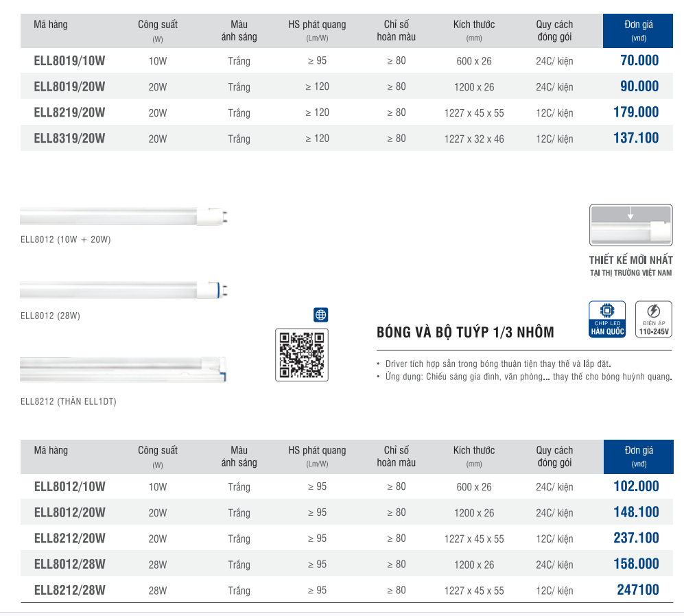Click price 179.000
684x616 pixels.
636,112
